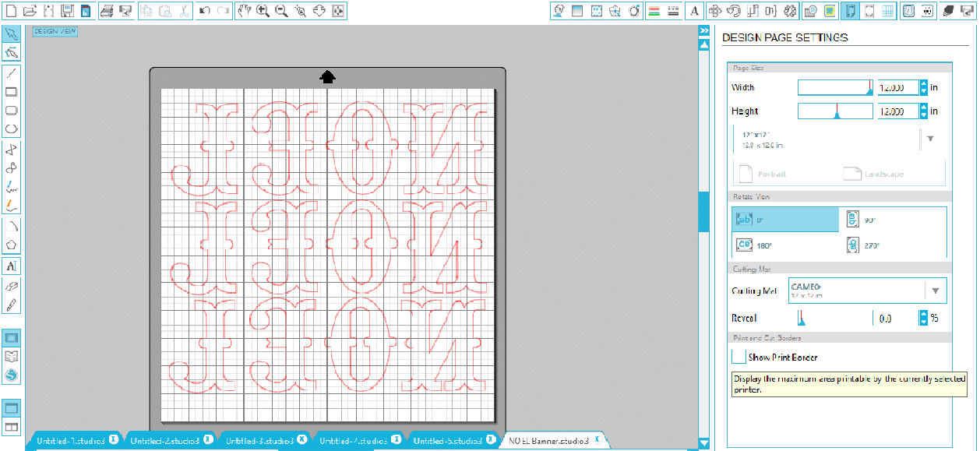The image size is (980, 451).
Task: Select the Zoom In magnifier tool
Action: pyautogui.click(x=263, y=11)
